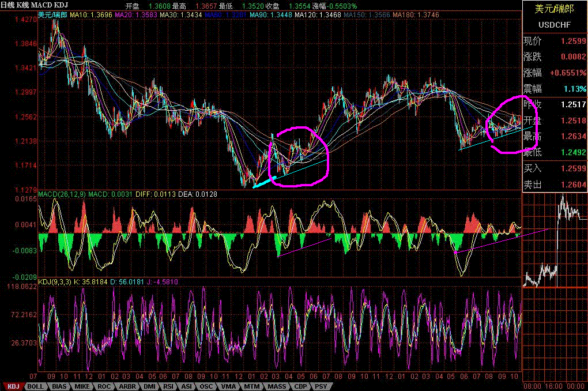Switch to the MTM indicator tab
The height and width of the screenshot is (391, 588).
(x=251, y=386)
